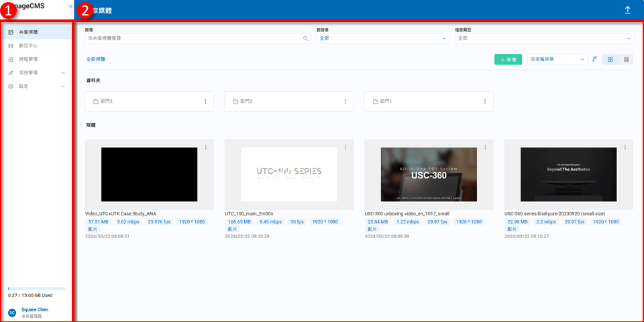Open the 創建者 creator filter dropdown
The width and height of the screenshot is (644, 322).
[382, 39]
